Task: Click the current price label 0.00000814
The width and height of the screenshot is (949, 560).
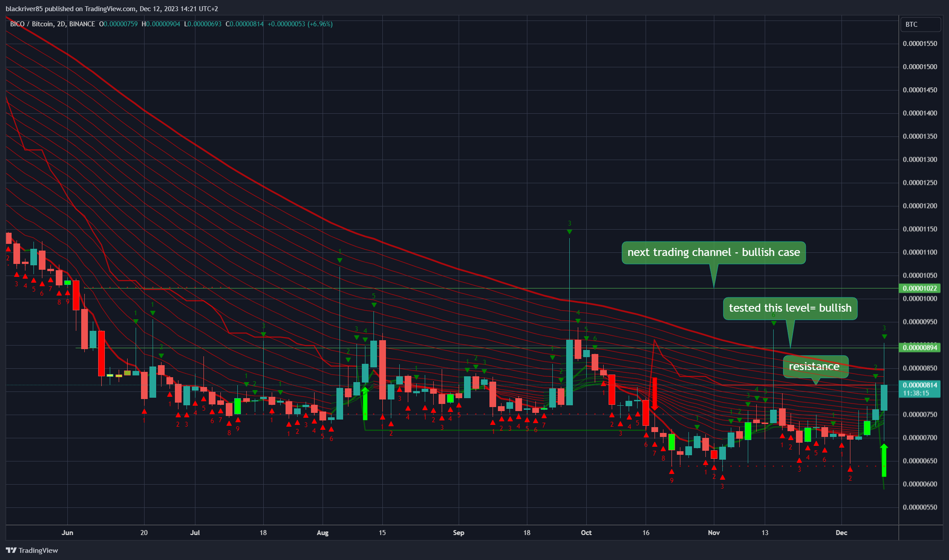Action: (920, 385)
